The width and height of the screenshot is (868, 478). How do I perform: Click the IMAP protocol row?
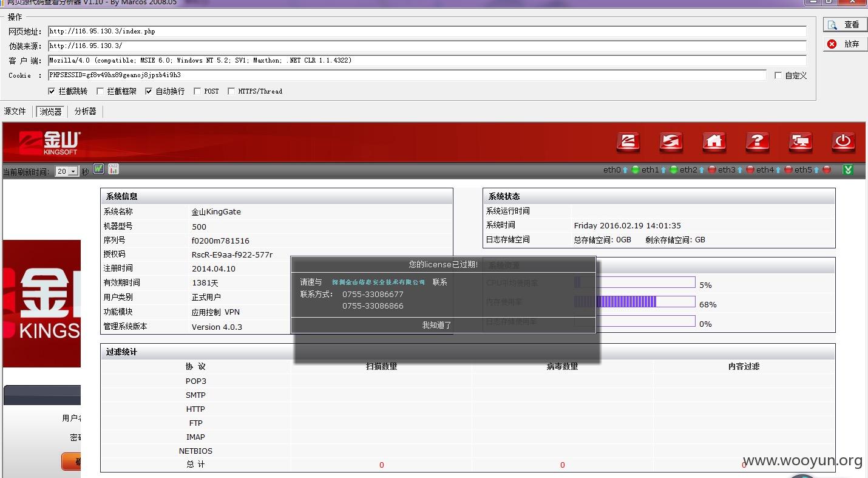(467, 437)
